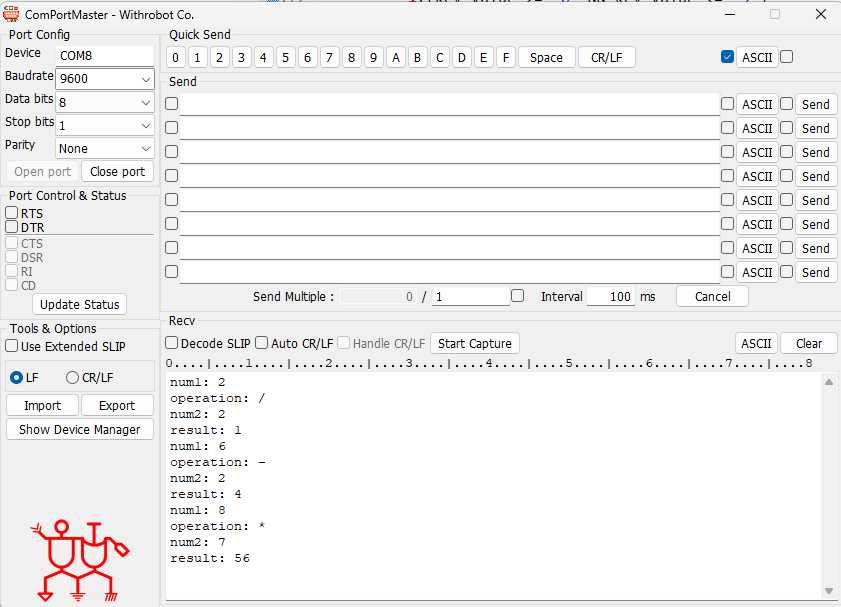Click the Close port button
The height and width of the screenshot is (607, 841).
[x=117, y=172]
